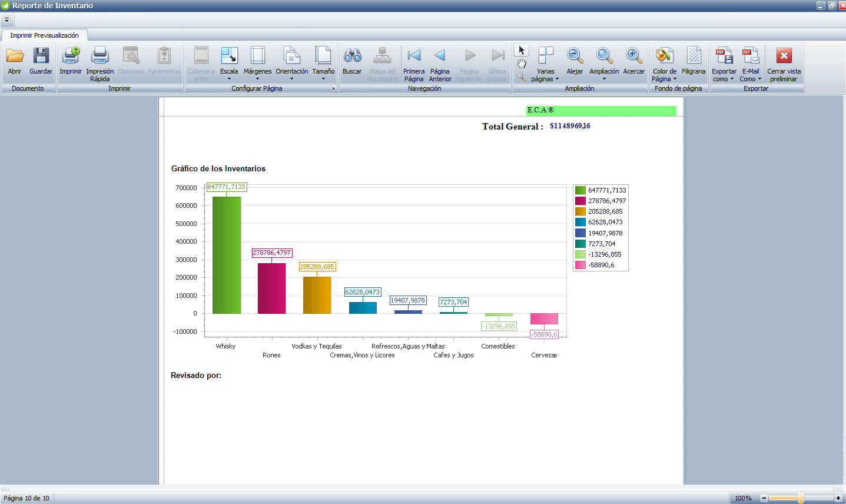This screenshot has width=846, height=504.
Task: Activate the hand pan tool
Action: (x=522, y=64)
